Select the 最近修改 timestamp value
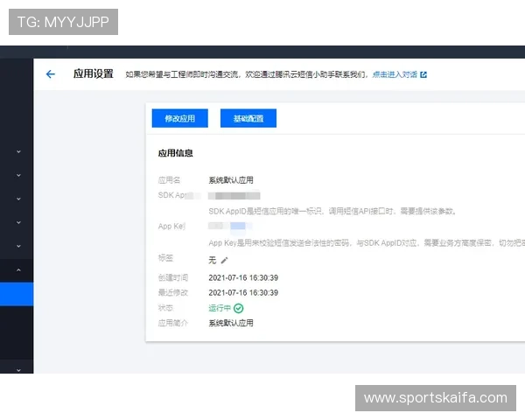 click(243, 293)
